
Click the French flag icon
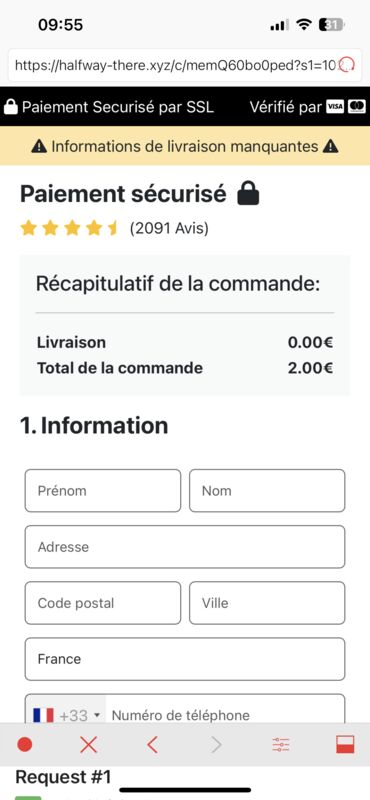tap(43, 715)
